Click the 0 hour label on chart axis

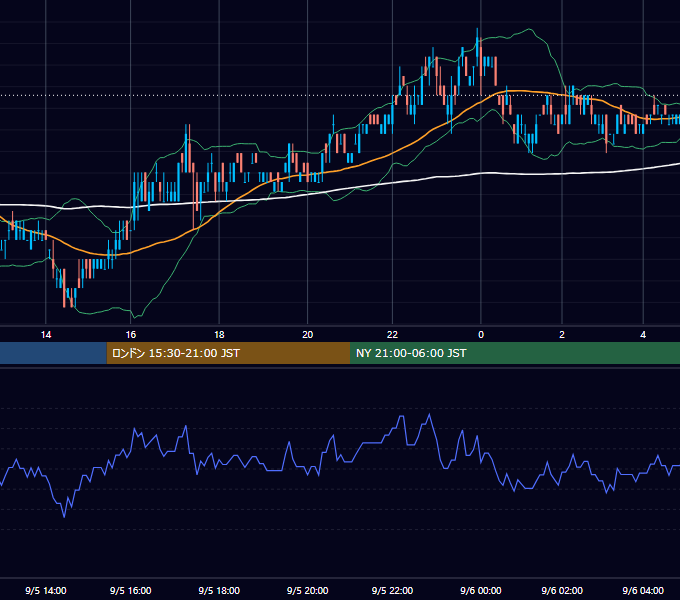point(481,335)
